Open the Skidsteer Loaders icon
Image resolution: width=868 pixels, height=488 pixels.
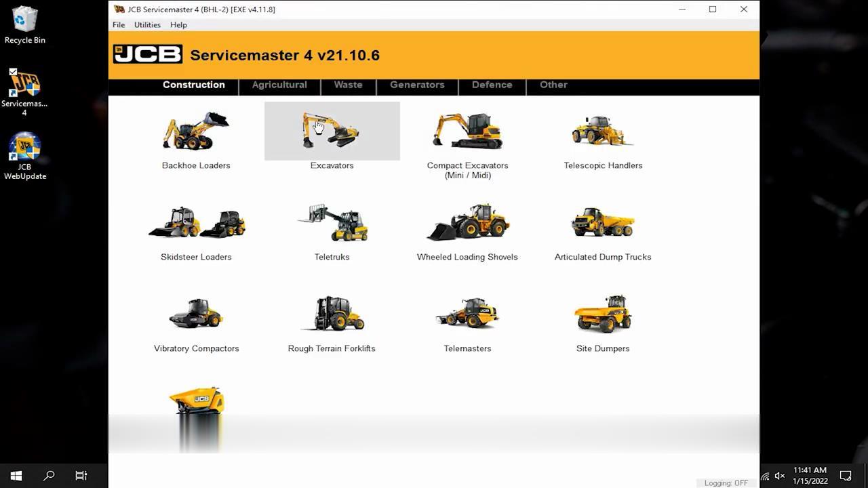point(196,222)
